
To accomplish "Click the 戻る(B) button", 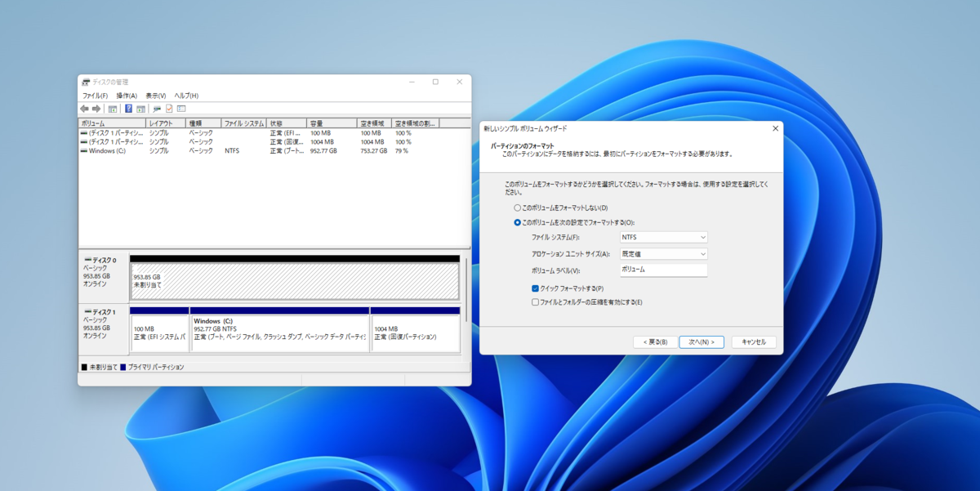I will point(654,341).
